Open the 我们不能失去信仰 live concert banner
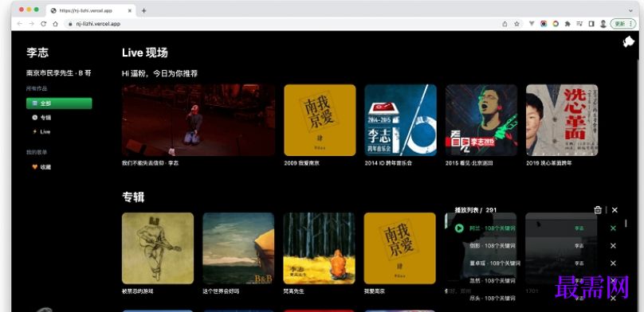Image resolution: width=644 pixels, height=312 pixels. point(198,120)
